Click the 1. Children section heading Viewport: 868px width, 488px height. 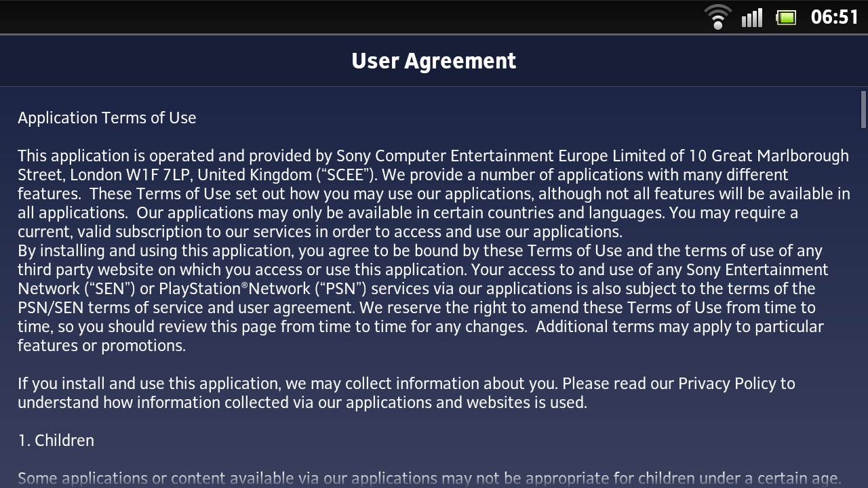56,441
